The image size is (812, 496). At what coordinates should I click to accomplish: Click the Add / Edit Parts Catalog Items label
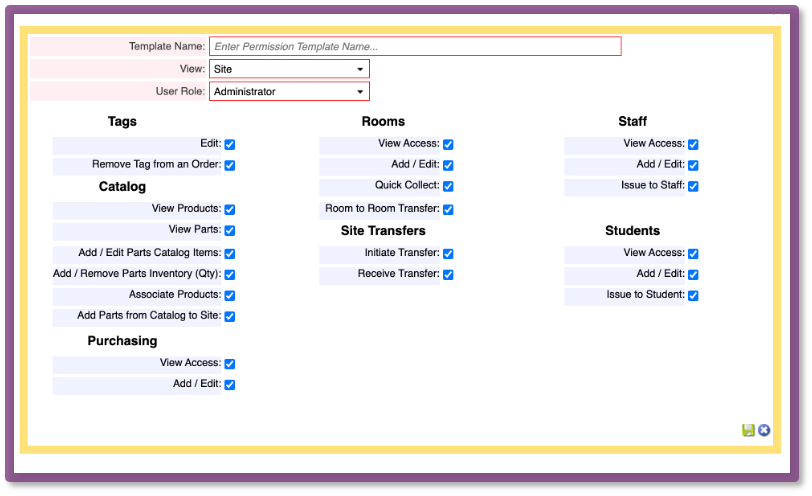[150, 252]
